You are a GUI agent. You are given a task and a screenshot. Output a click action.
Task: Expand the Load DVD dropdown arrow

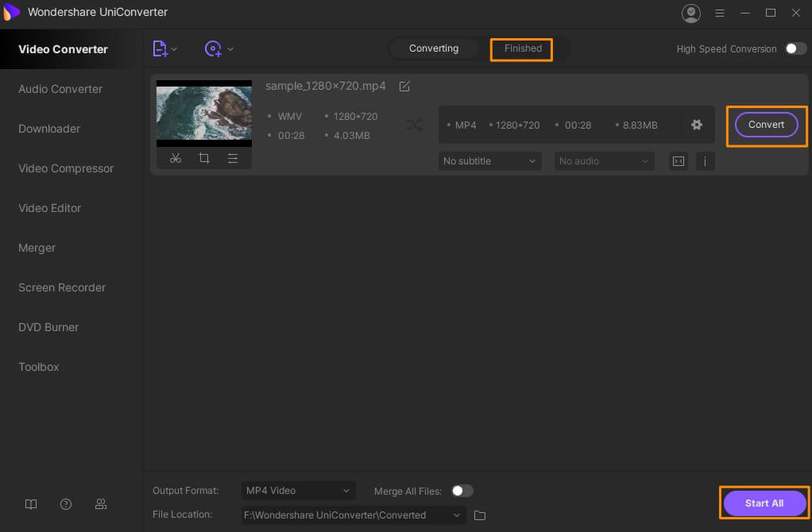coord(230,49)
